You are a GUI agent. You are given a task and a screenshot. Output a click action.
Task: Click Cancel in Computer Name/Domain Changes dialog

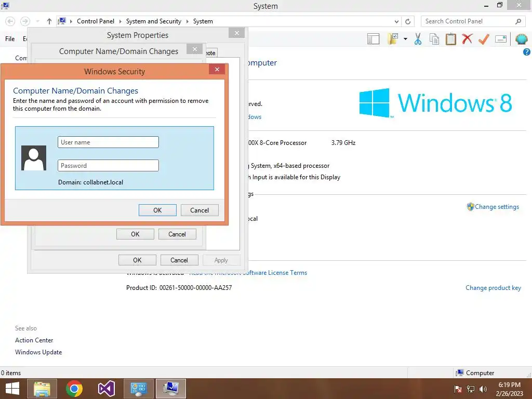177,234
